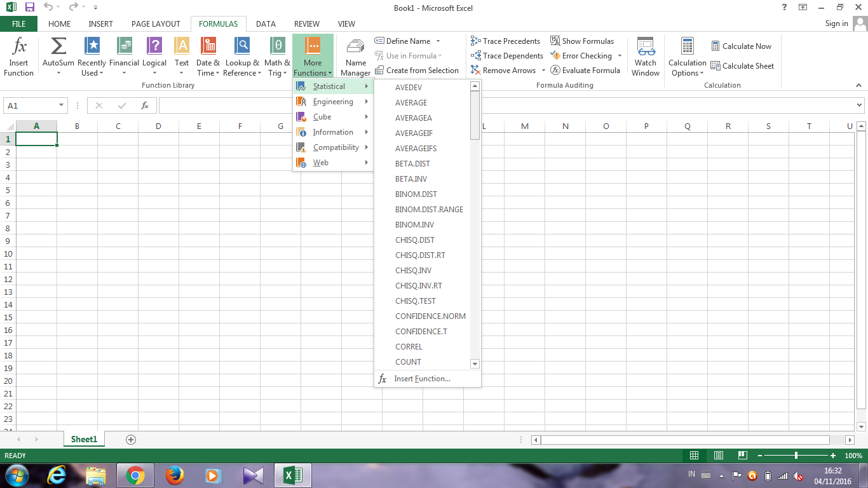Expand the formula bar
868x488 pixels.
pyautogui.click(x=860, y=105)
